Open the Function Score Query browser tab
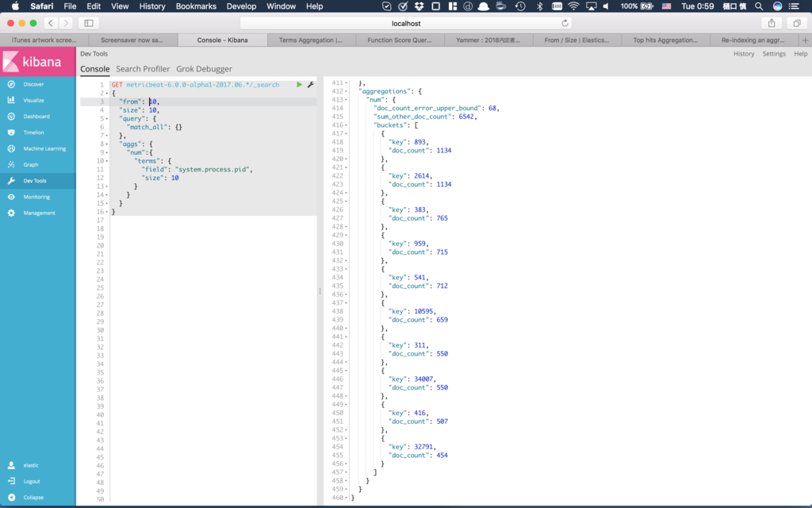 coord(400,40)
